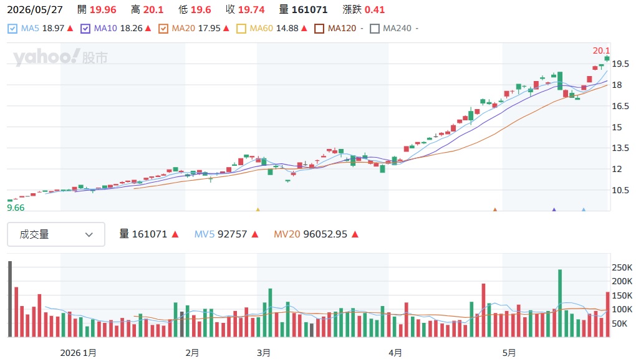Enable the MA60 moving average checkbox

point(241,29)
